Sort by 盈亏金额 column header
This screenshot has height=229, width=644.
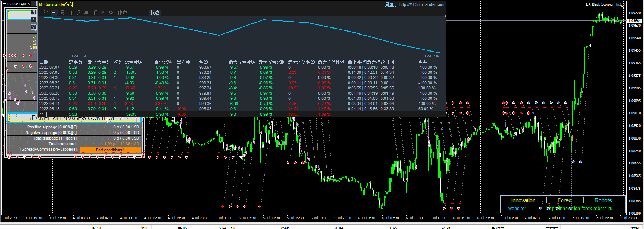[133, 62]
